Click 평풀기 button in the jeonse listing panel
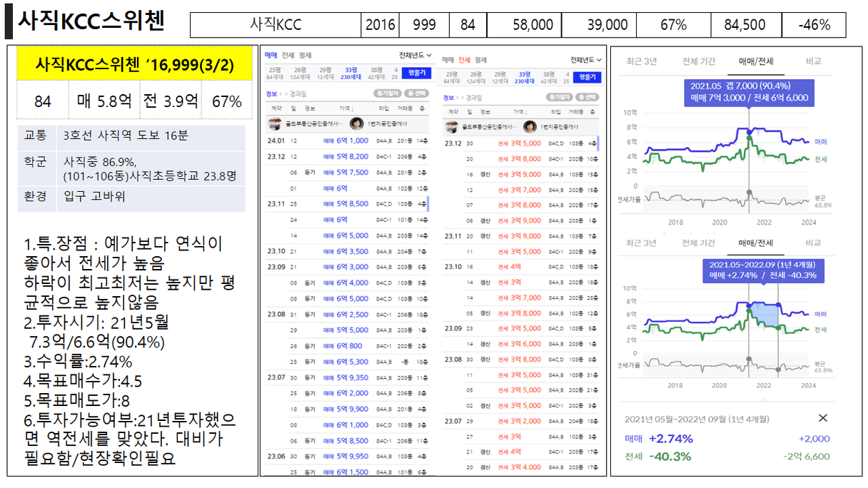The image size is (868, 488). click(587, 76)
